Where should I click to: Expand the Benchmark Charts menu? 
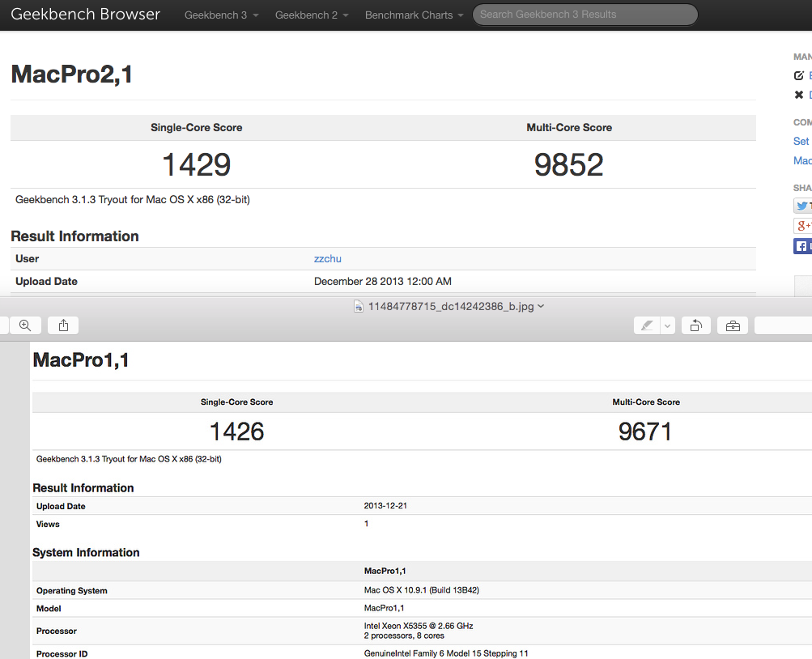(414, 15)
